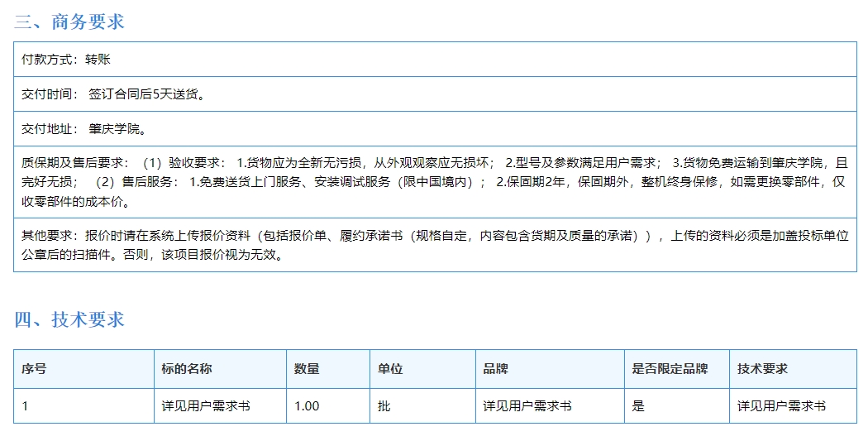The height and width of the screenshot is (441, 868).
Task: Click 详见用户需求书 in the 品牌 column
Action: coord(527,406)
